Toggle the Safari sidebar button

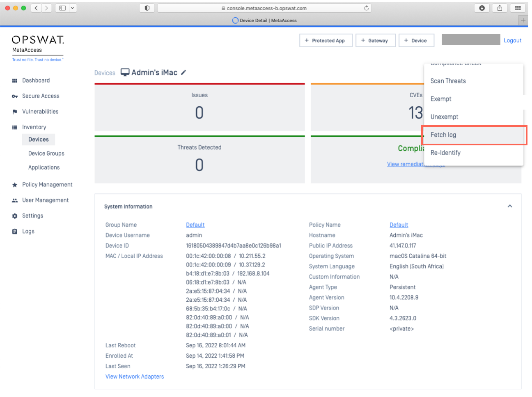(62, 8)
